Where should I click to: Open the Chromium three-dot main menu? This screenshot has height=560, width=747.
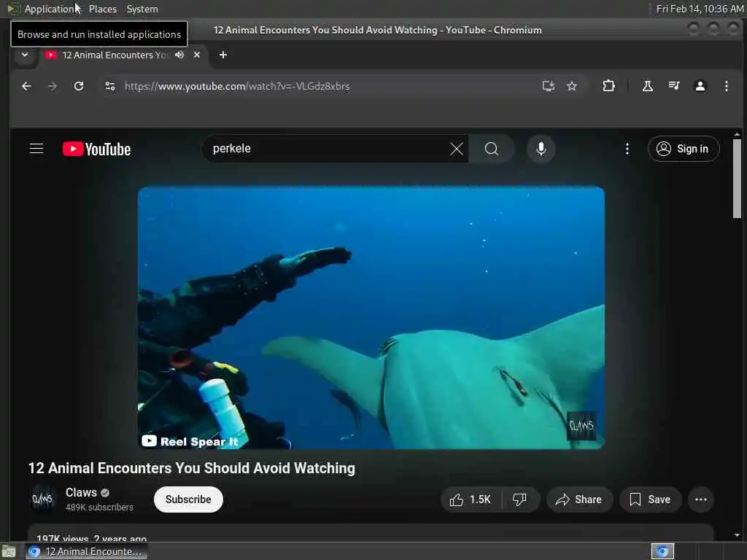coord(726,86)
